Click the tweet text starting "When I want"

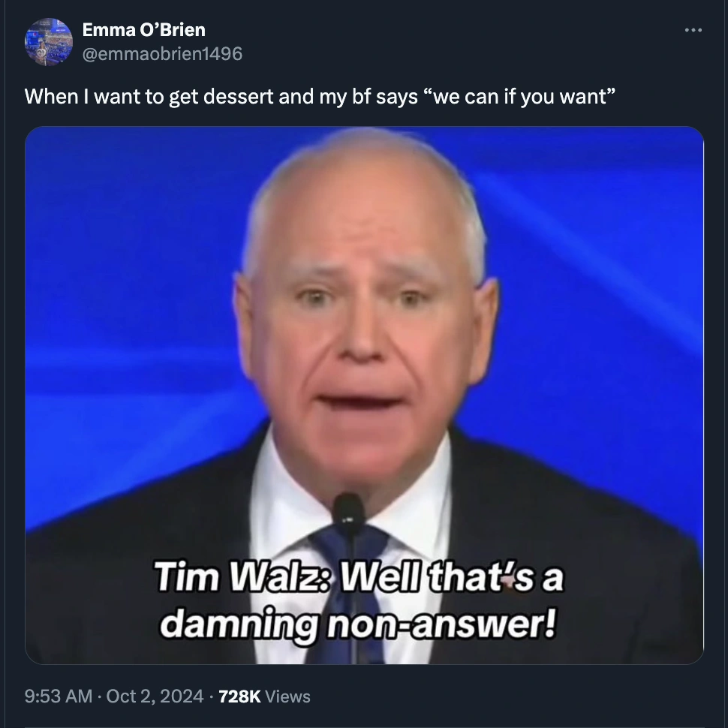(x=320, y=97)
